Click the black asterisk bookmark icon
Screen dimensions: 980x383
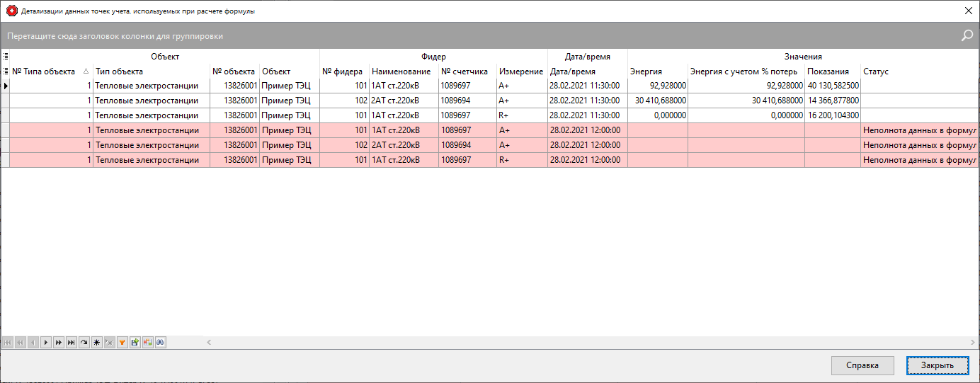coord(97,343)
